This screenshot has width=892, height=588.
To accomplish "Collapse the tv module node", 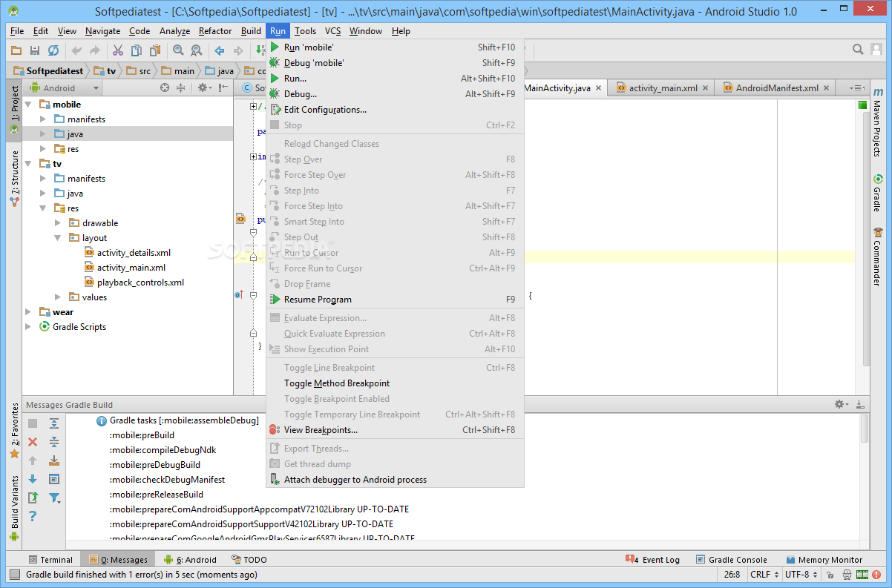I will [29, 164].
